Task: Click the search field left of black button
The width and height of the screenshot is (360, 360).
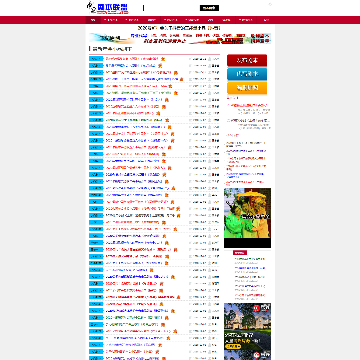Action: [171, 8]
